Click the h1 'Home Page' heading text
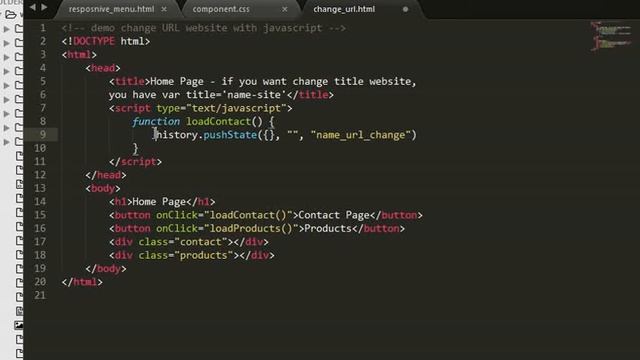Image resolution: width=640 pixels, height=360 pixels. pos(159,202)
